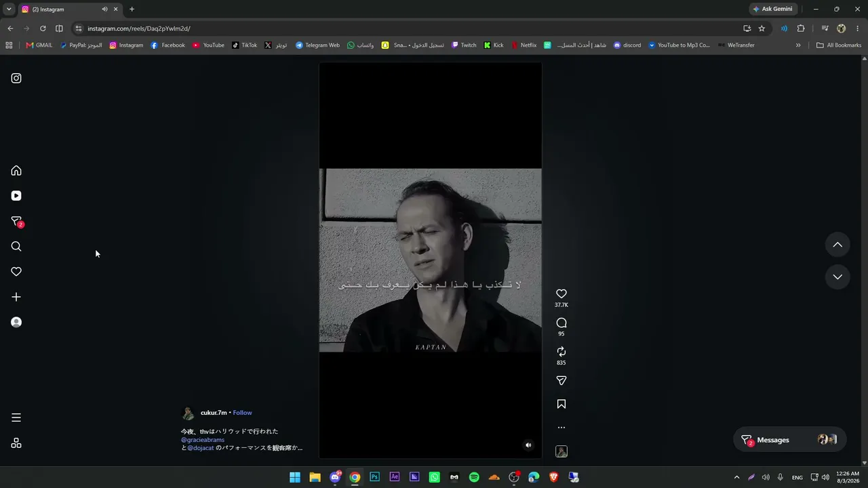Viewport: 868px width, 488px height.
Task: Open direct messages in sidebar
Action: [17, 222]
